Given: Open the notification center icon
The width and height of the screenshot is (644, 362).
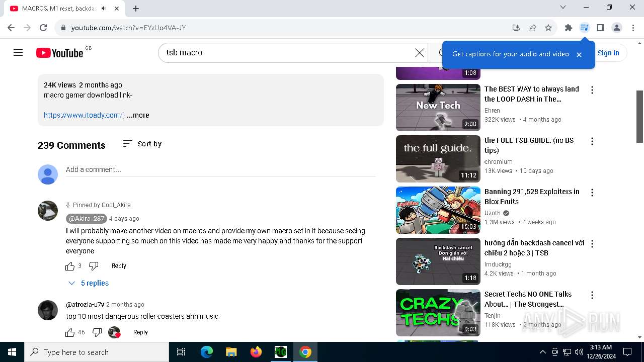Looking at the screenshot, I should click(627, 352).
